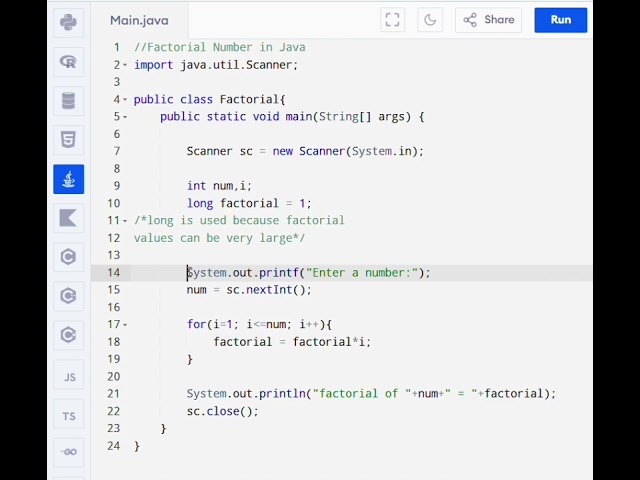Click line number 3 in the gutter
The width and height of the screenshot is (640, 480).
click(117, 82)
